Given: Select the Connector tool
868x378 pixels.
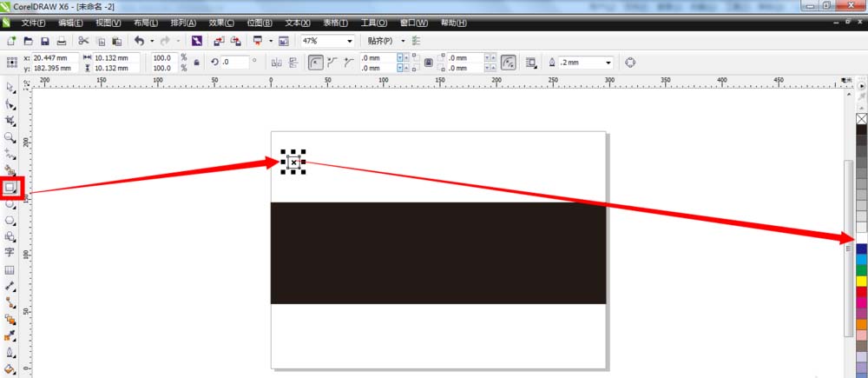Looking at the screenshot, I should click(x=10, y=302).
